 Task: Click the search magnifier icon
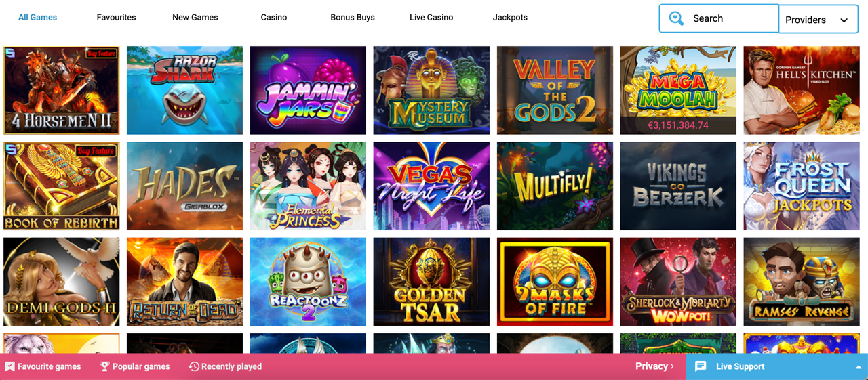pos(676,18)
